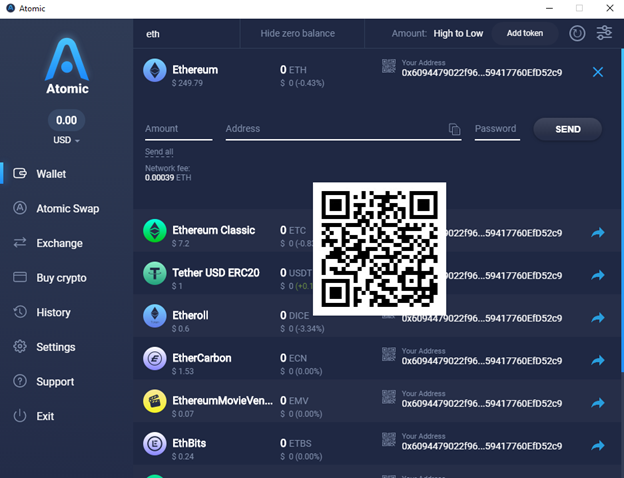Screen dimensions: 624x478
Task: Click the Exit power icon
Action: (x=20, y=416)
